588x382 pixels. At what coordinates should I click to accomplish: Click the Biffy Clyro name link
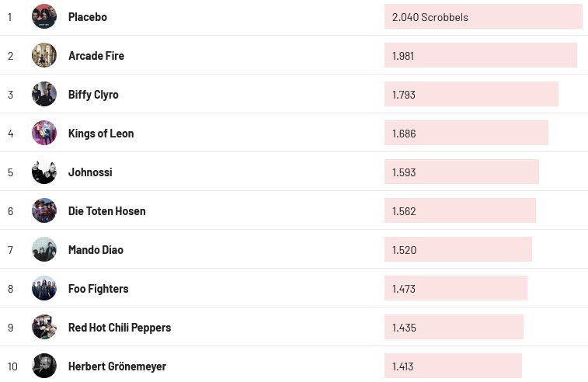click(x=93, y=95)
